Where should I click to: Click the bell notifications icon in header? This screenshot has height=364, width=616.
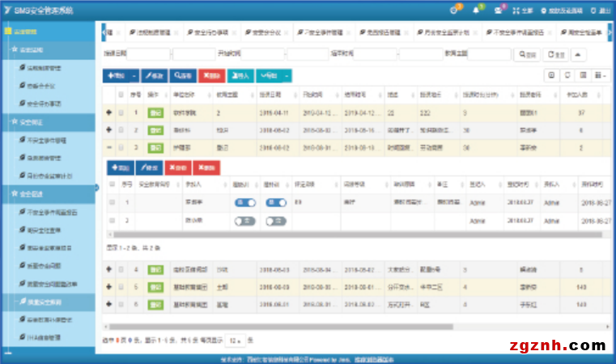[x=475, y=10]
